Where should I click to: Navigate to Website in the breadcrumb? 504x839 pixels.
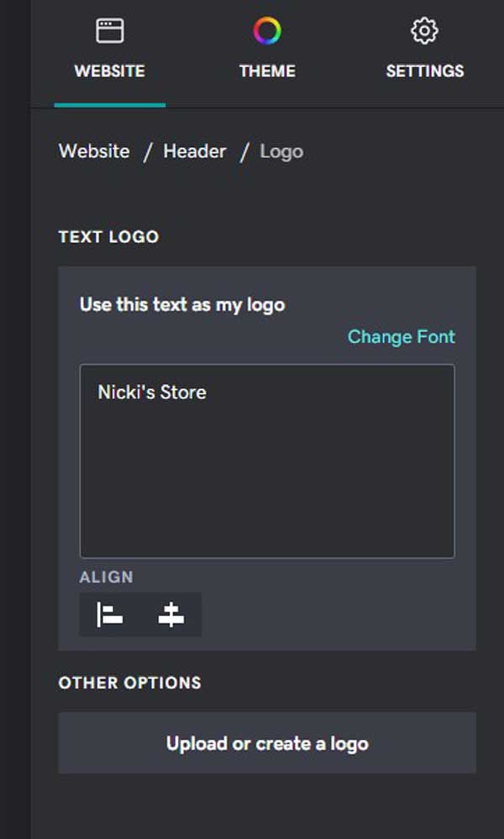[94, 150]
